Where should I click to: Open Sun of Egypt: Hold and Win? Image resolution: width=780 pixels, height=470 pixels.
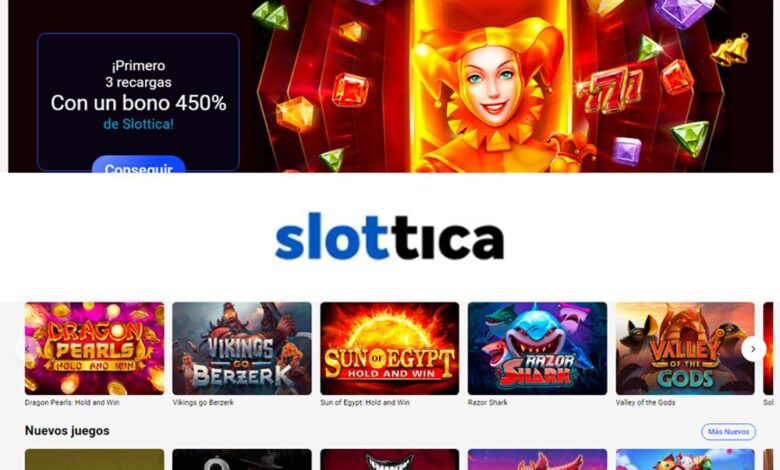point(390,348)
